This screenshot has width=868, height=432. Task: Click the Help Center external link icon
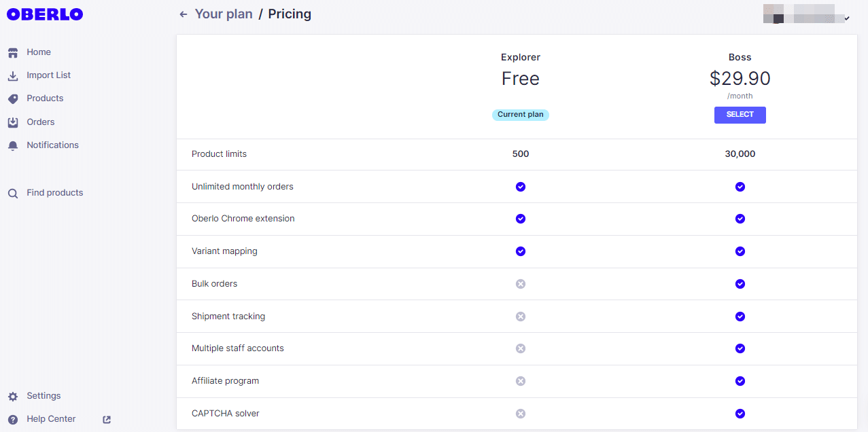click(107, 420)
